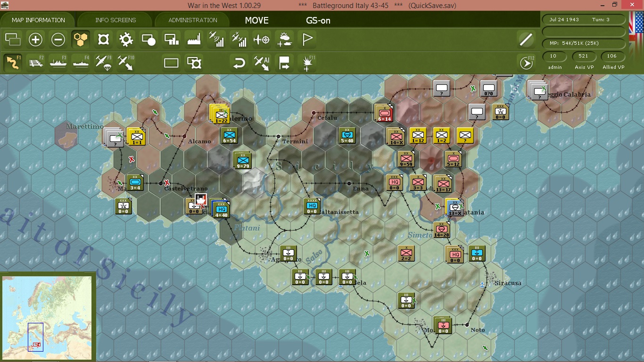Select the 5=12 pink armored unit
644x362 pixels.
(x=454, y=159)
